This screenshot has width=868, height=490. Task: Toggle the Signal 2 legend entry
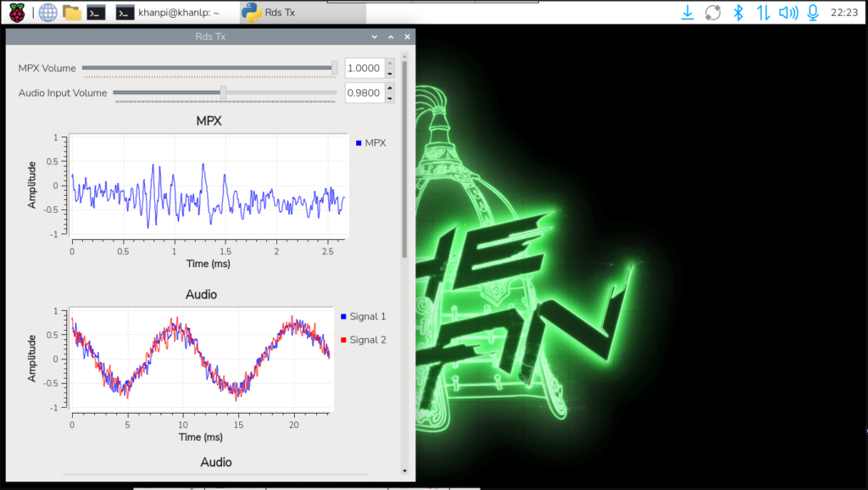point(363,339)
